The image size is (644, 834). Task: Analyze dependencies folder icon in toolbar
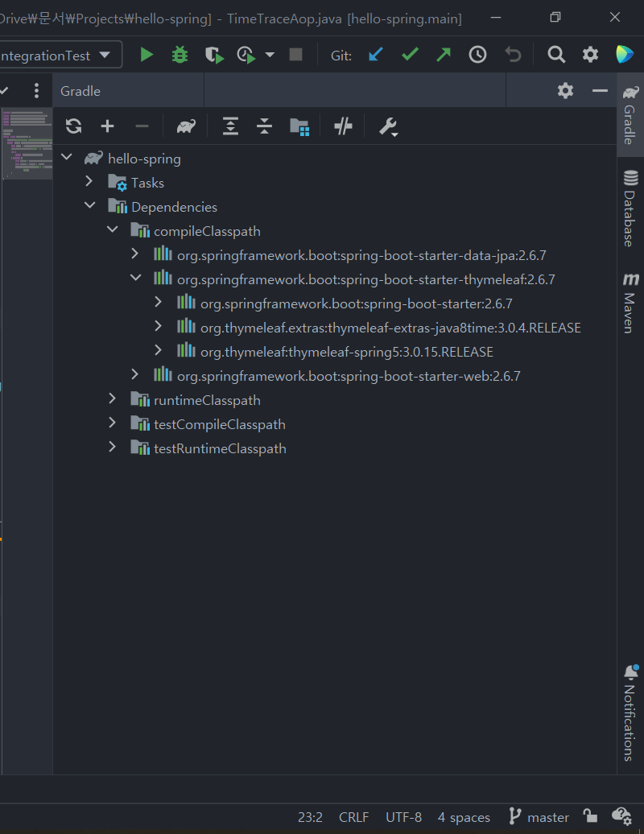click(299, 127)
